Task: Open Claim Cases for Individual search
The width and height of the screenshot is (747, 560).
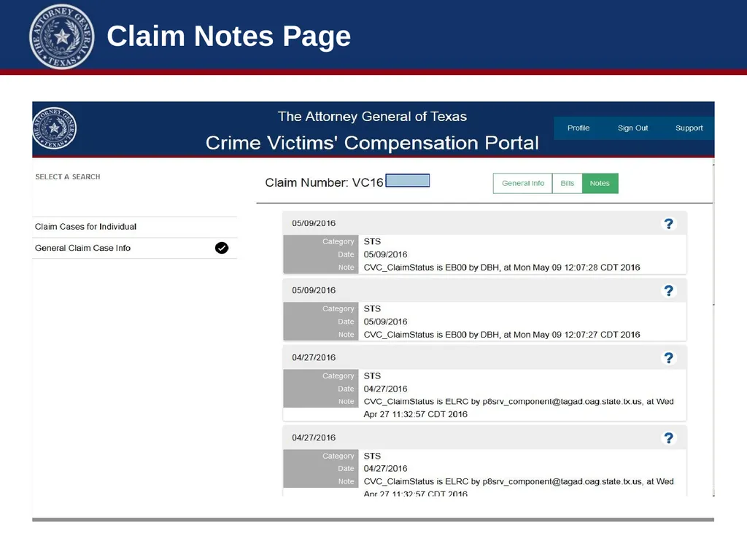Action: [x=134, y=227]
